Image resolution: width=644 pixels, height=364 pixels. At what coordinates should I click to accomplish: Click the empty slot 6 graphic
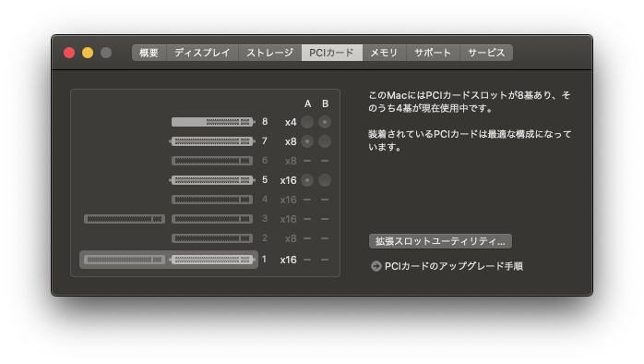coord(212,161)
